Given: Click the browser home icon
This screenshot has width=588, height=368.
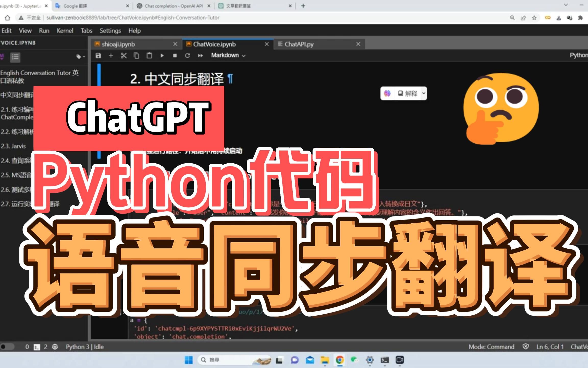Looking at the screenshot, I should pos(7,18).
